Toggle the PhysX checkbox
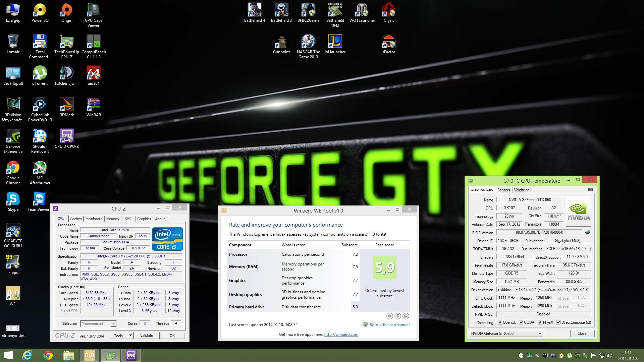The image size is (644, 362). click(540, 322)
